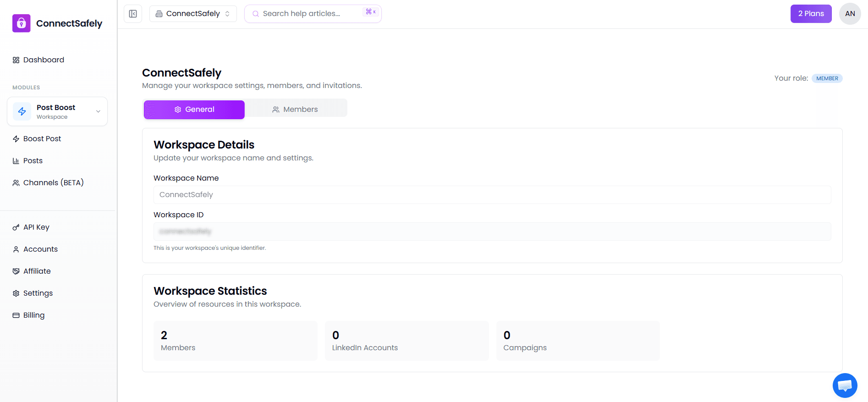Click the Billing credit card icon
This screenshot has height=402, width=868.
[16, 315]
